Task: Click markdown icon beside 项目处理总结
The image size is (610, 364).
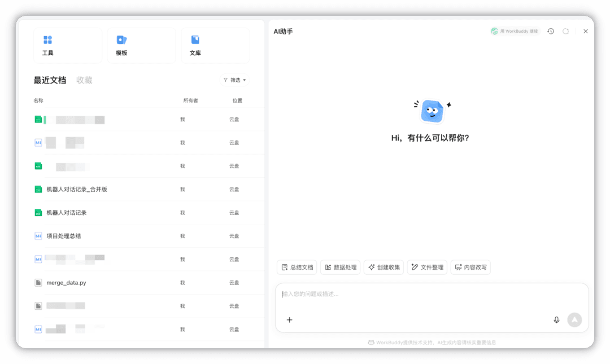Action: (x=38, y=236)
